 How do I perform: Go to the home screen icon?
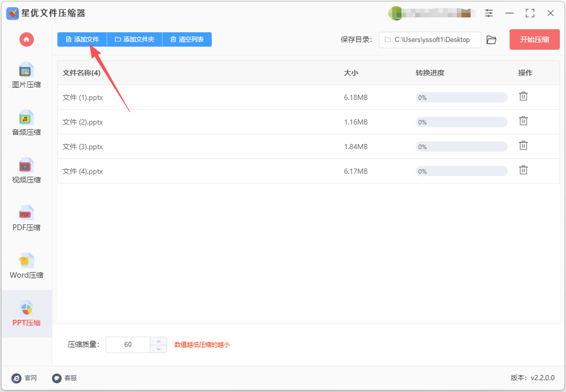click(x=26, y=39)
